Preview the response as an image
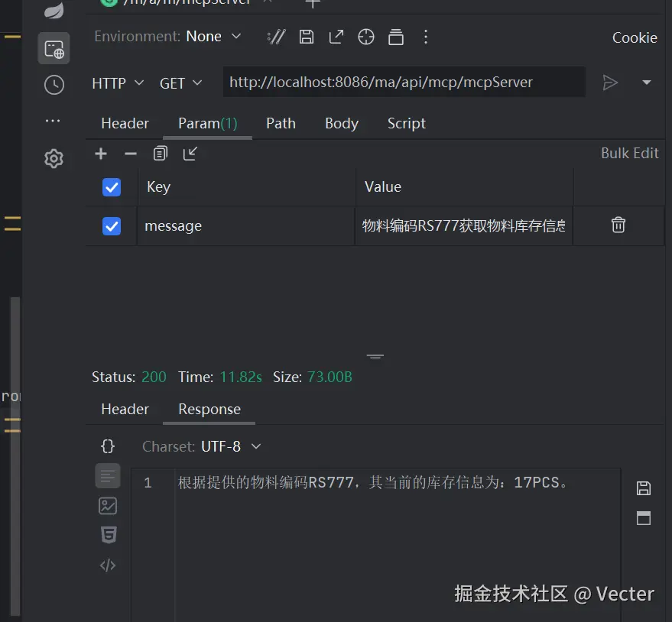 (107, 505)
